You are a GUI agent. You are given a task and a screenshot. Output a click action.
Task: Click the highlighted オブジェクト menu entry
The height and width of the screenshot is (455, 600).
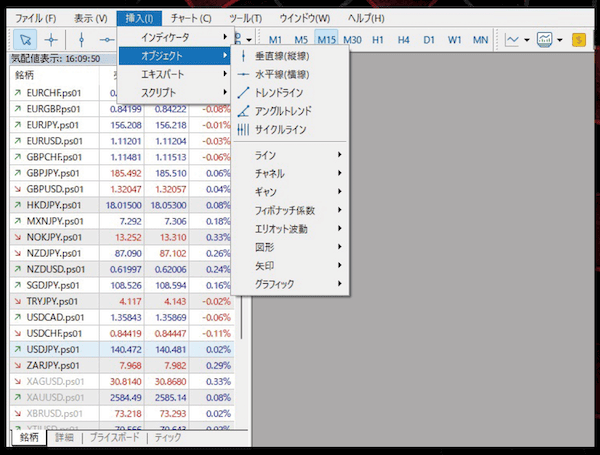tap(174, 56)
